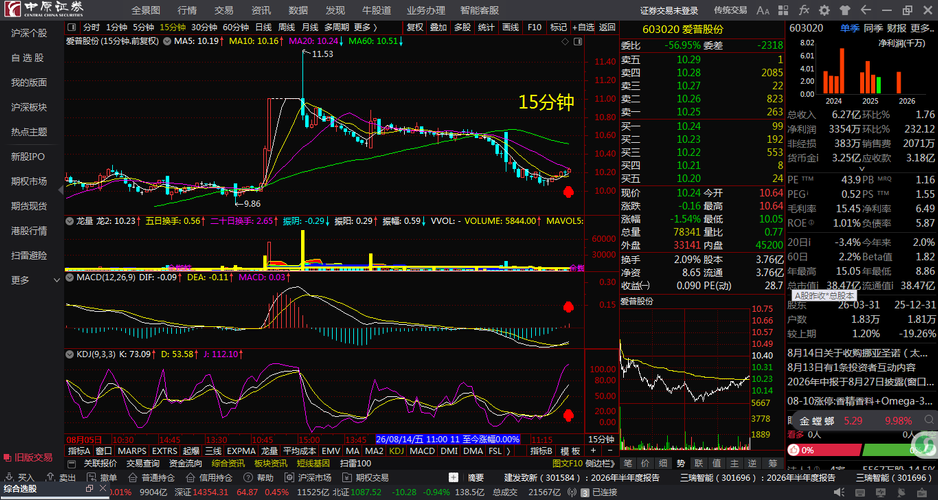Click the zoom-out minus button under chart
The width and height of the screenshot is (938, 500).
608,450
